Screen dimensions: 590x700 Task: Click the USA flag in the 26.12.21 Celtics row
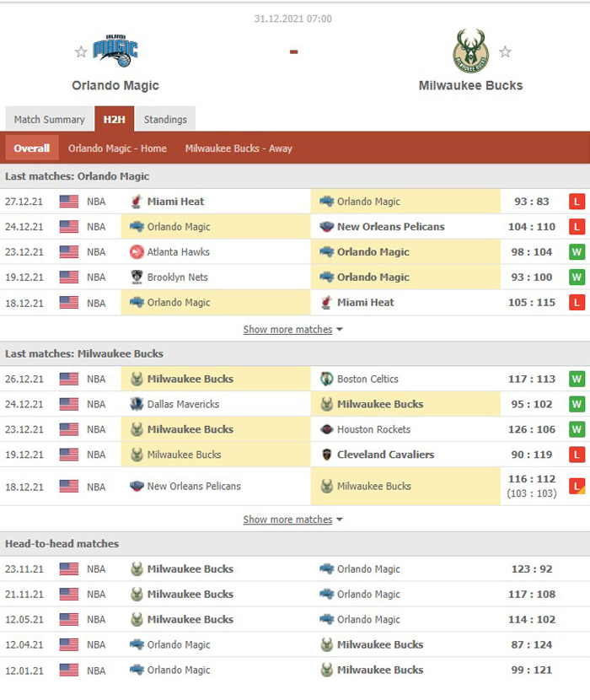[x=69, y=379]
